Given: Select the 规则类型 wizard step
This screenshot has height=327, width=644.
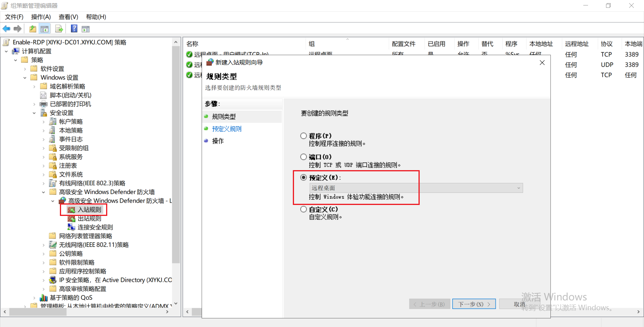Looking at the screenshot, I should [x=224, y=117].
